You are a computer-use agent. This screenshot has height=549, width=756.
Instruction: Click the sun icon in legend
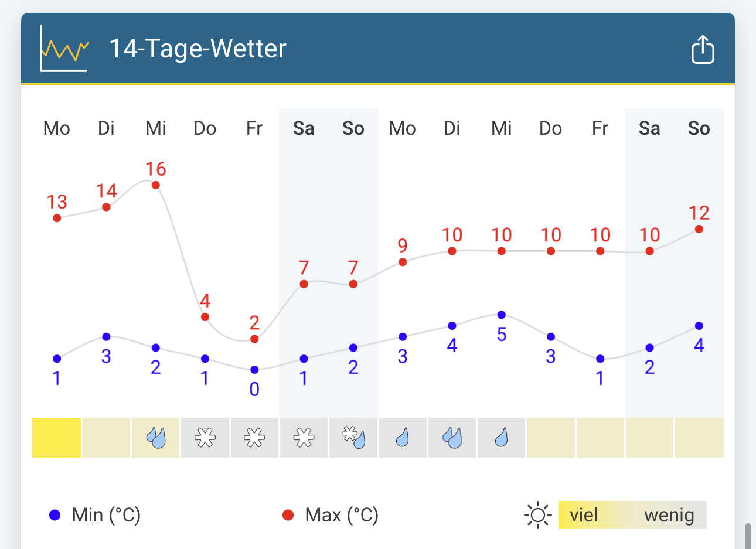pos(537,516)
